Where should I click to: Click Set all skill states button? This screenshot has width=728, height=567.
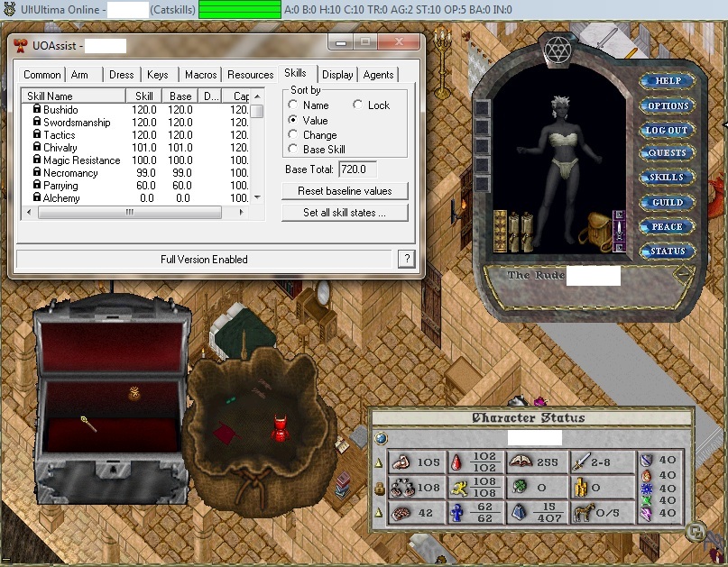(x=345, y=213)
